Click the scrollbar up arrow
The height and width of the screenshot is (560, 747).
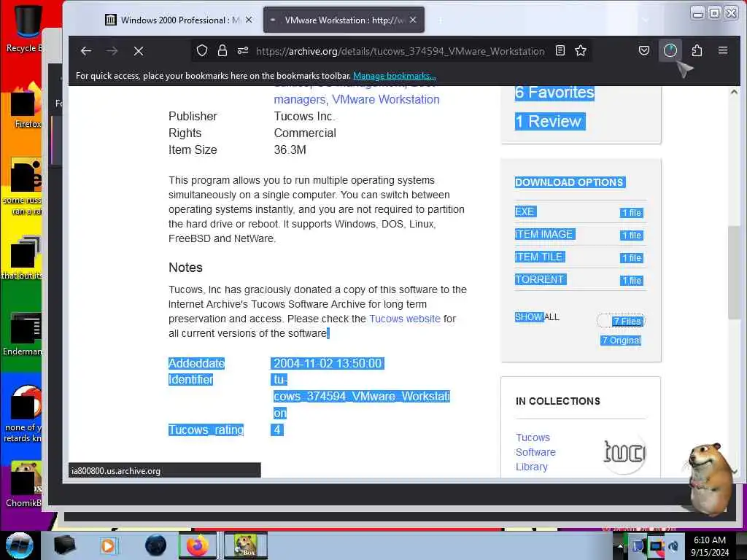pyautogui.click(x=734, y=92)
